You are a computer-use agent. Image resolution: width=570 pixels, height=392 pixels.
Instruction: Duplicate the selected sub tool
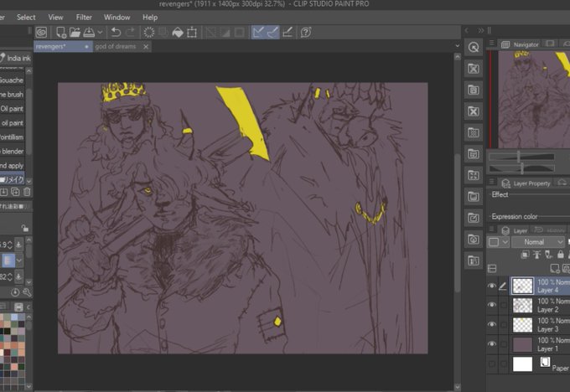pos(15,192)
